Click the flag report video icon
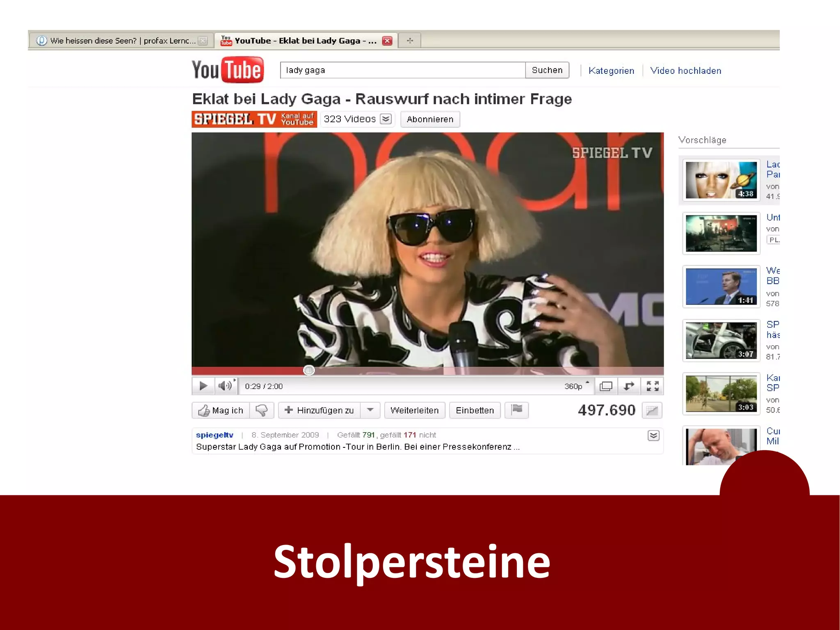 click(x=517, y=410)
